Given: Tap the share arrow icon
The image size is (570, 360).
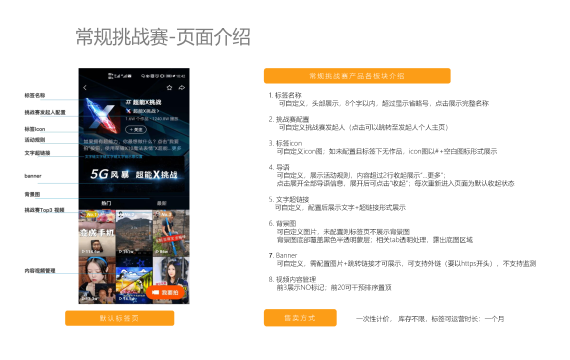Looking at the screenshot, I should [182, 88].
